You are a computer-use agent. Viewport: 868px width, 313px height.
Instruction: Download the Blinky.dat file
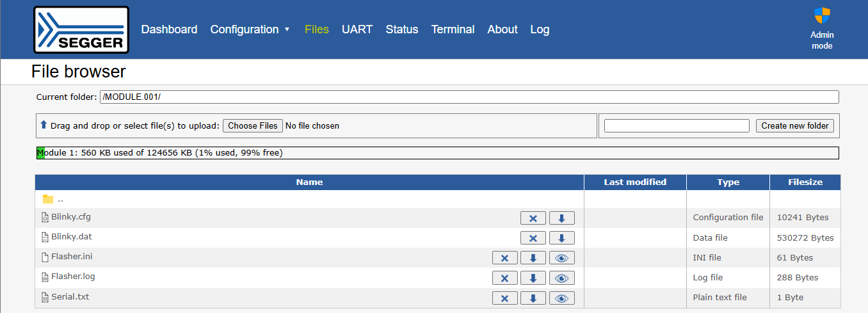tap(561, 238)
